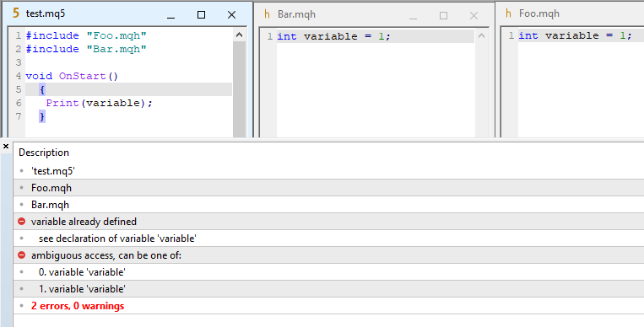Click the scroll up arrow in Bar.mqh editor
This screenshot has height=327, width=644.
click(x=481, y=35)
